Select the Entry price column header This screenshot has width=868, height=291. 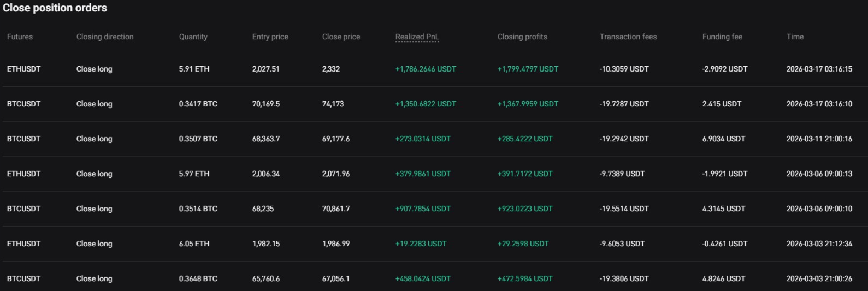270,37
